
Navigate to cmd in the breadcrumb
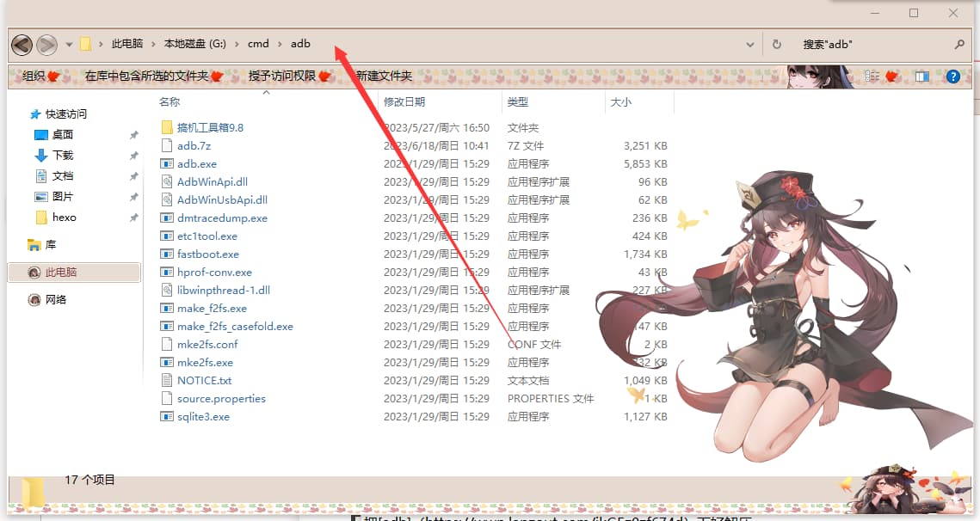[258, 44]
